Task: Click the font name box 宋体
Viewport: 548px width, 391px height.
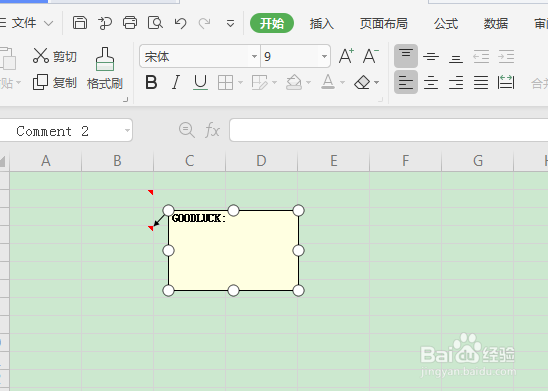Action: point(195,56)
